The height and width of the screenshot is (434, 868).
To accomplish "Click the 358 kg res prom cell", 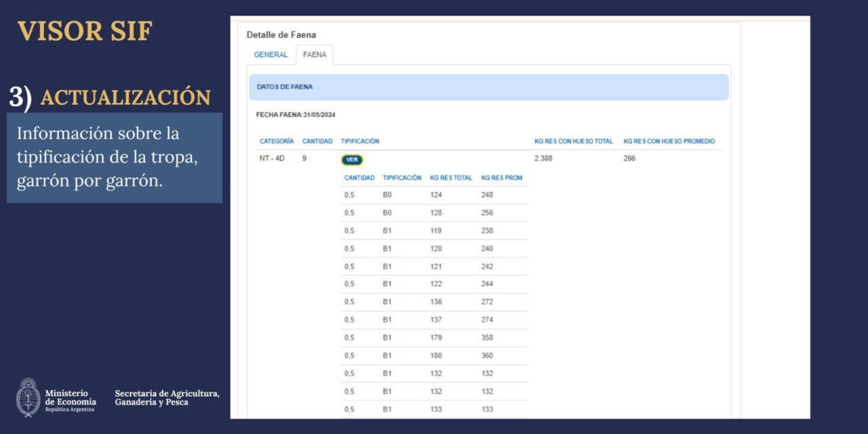I will 487,338.
